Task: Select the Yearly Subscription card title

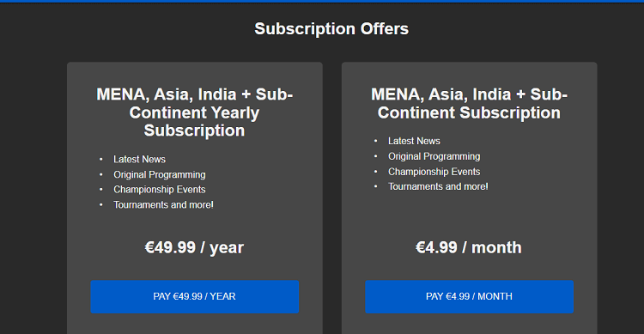Action: point(195,112)
